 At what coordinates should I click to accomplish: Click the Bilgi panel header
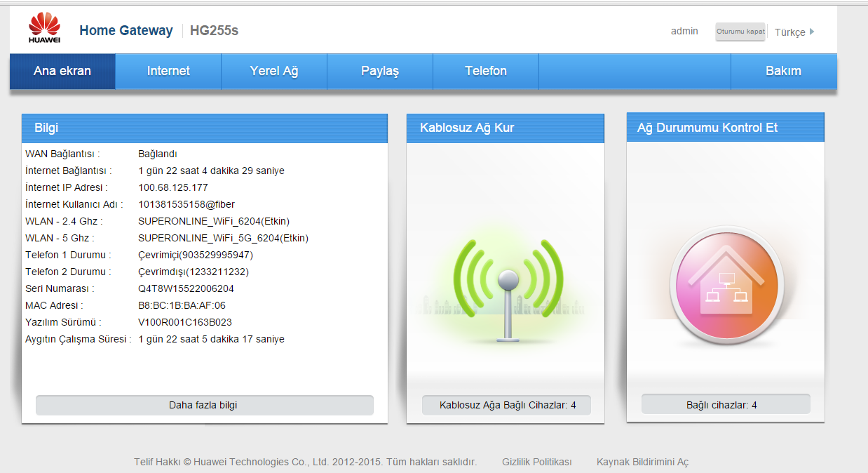(x=205, y=128)
